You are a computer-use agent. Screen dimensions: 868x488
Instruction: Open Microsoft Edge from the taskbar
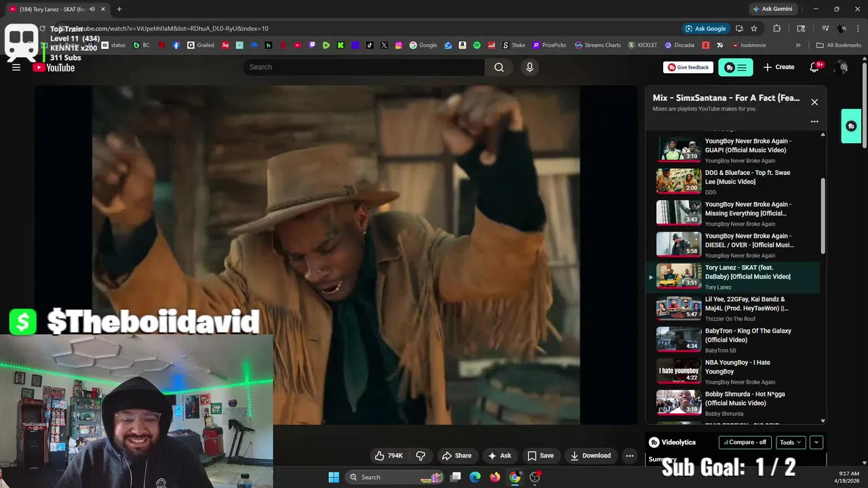[475, 477]
